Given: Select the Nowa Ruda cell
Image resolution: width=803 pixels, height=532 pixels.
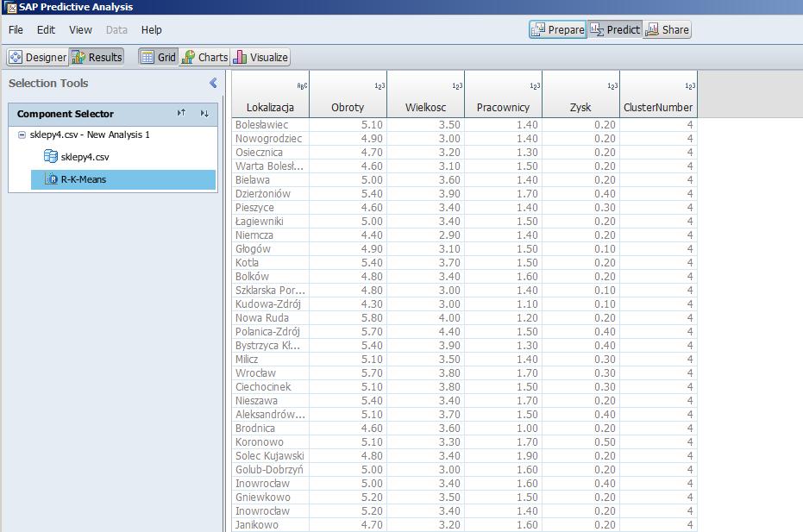Looking at the screenshot, I should [x=271, y=318].
